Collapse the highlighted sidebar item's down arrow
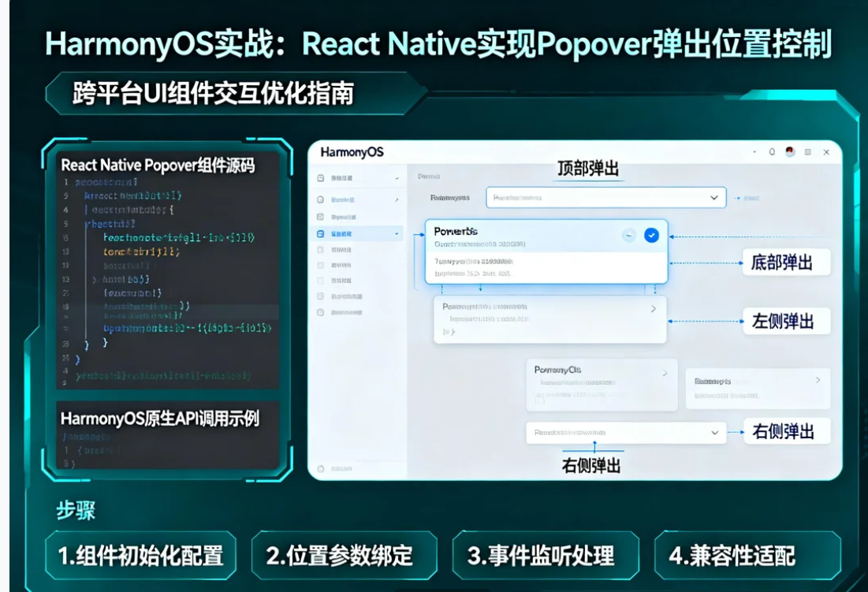 397,234
